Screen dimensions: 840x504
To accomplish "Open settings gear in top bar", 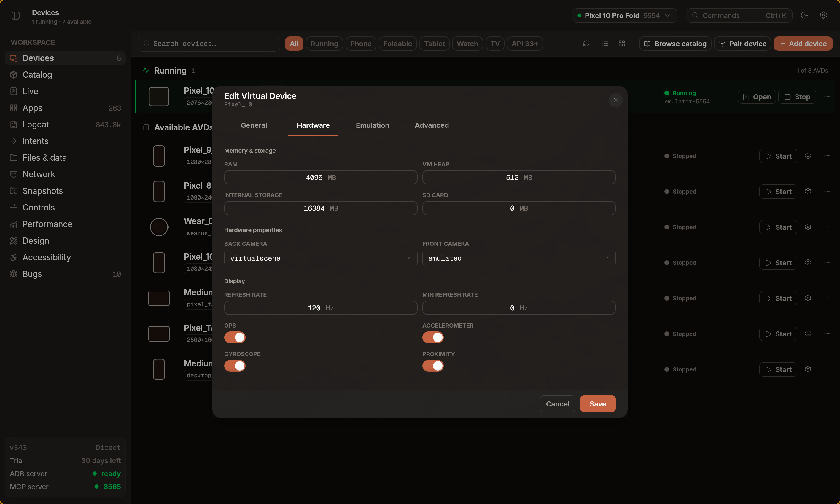I will click(823, 15).
